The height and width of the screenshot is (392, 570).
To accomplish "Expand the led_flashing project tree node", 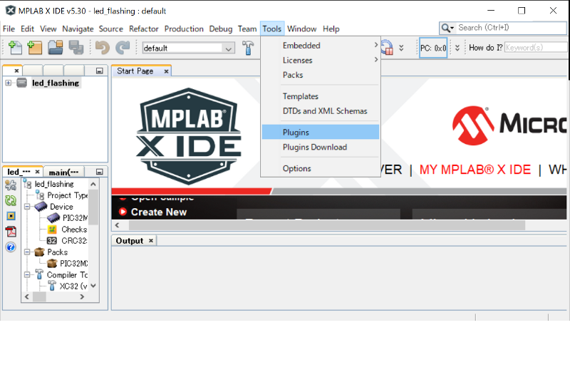I will [9, 83].
